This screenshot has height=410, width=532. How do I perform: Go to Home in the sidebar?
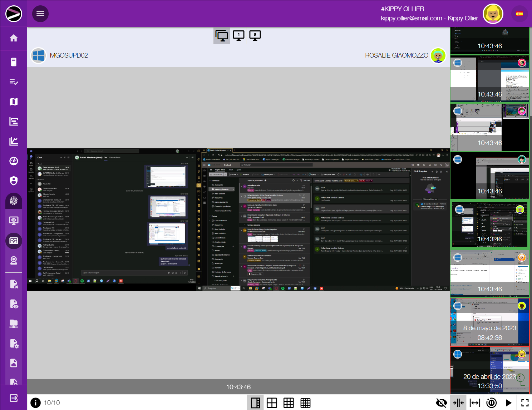point(14,38)
